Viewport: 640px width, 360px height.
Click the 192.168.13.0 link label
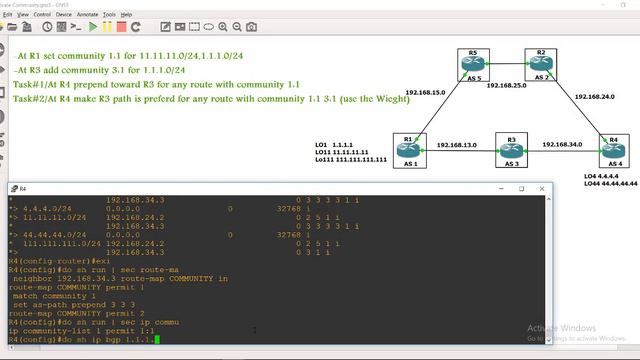point(456,145)
